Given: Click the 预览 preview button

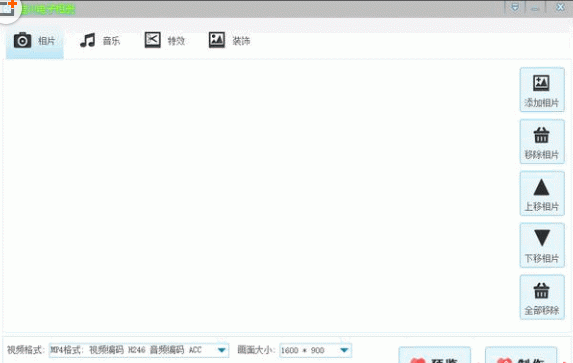Looking at the screenshot, I should click(x=435, y=355).
